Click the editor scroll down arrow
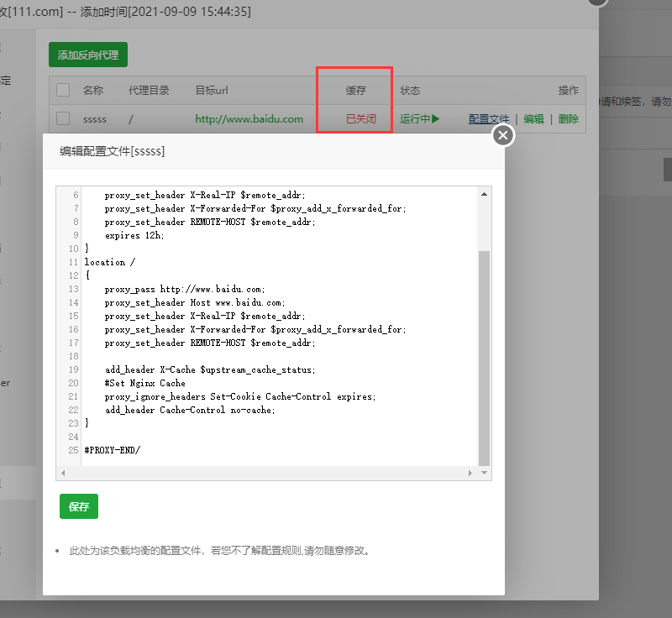Viewport: 672px width, 618px height. [x=485, y=473]
